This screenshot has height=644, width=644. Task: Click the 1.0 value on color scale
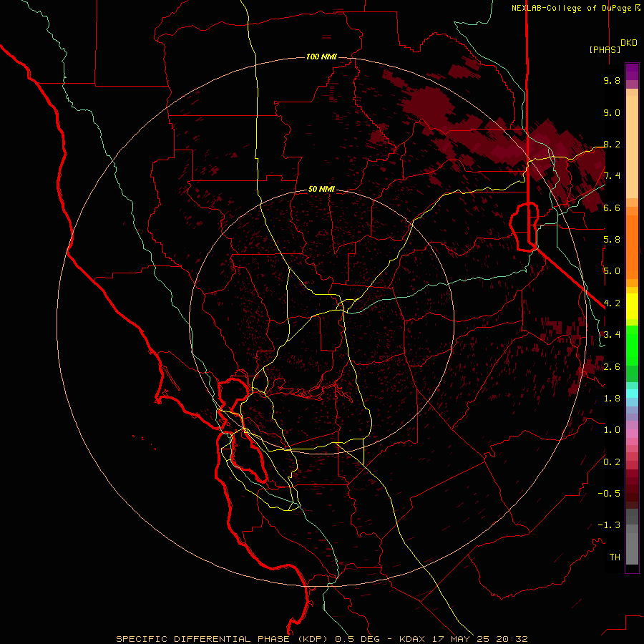[x=612, y=430]
